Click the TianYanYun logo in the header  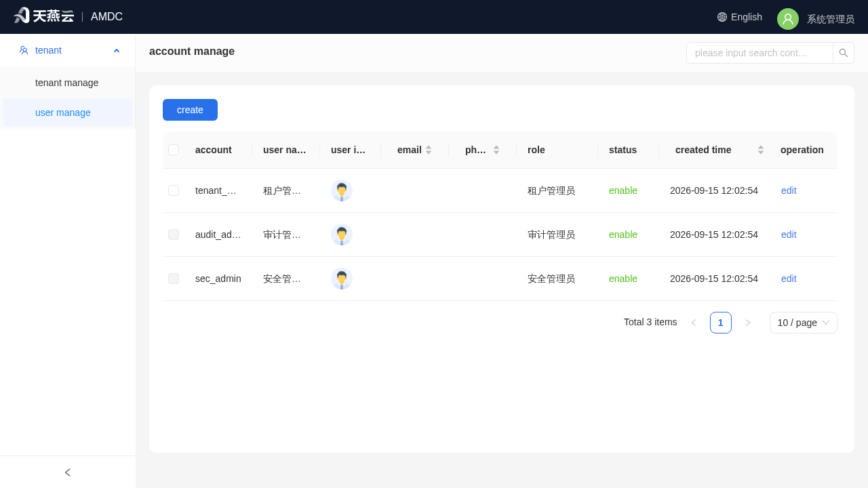43,16
